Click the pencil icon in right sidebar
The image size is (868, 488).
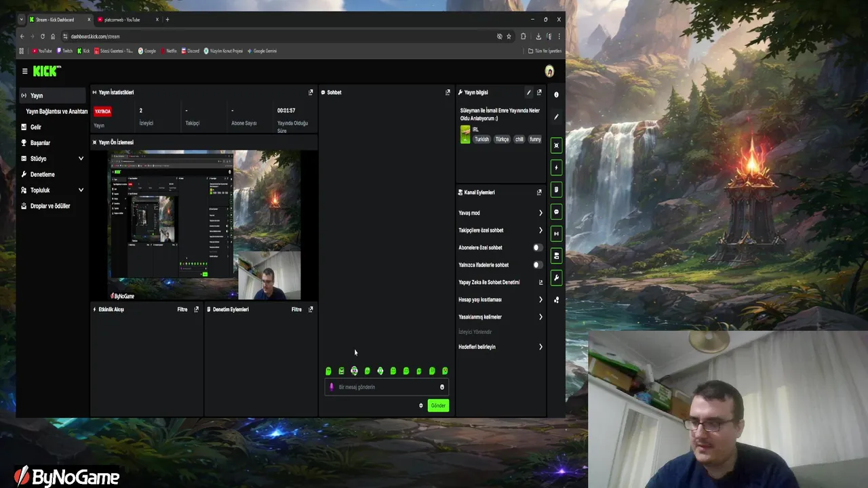556,117
